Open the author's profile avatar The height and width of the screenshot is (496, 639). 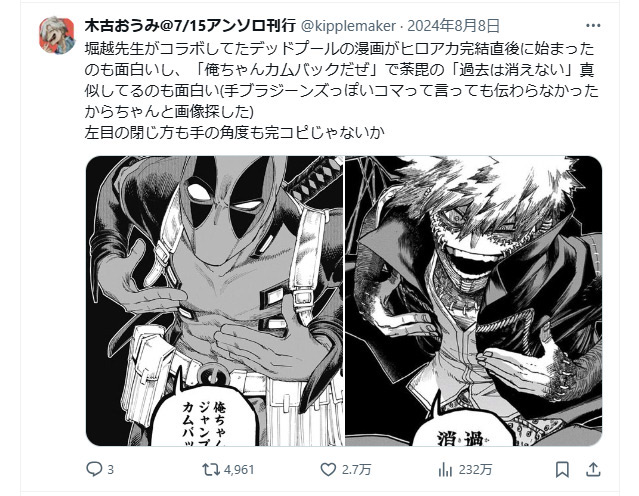[57, 35]
